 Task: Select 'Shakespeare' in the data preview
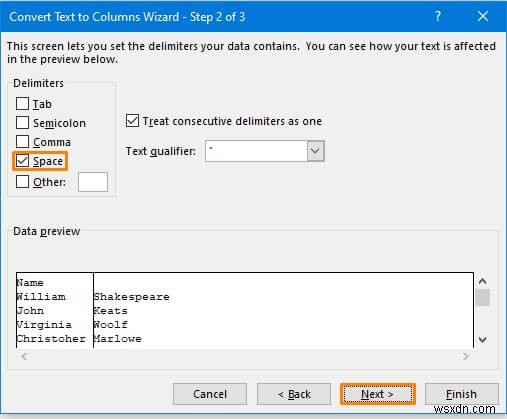click(132, 297)
